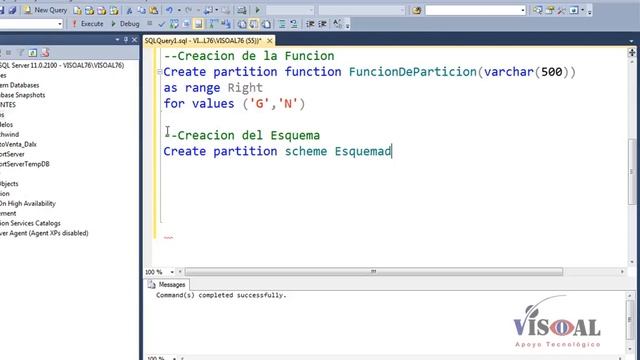Toggle Object Explorer auto-hide pin
This screenshot has height=360, width=640.
(126, 40)
